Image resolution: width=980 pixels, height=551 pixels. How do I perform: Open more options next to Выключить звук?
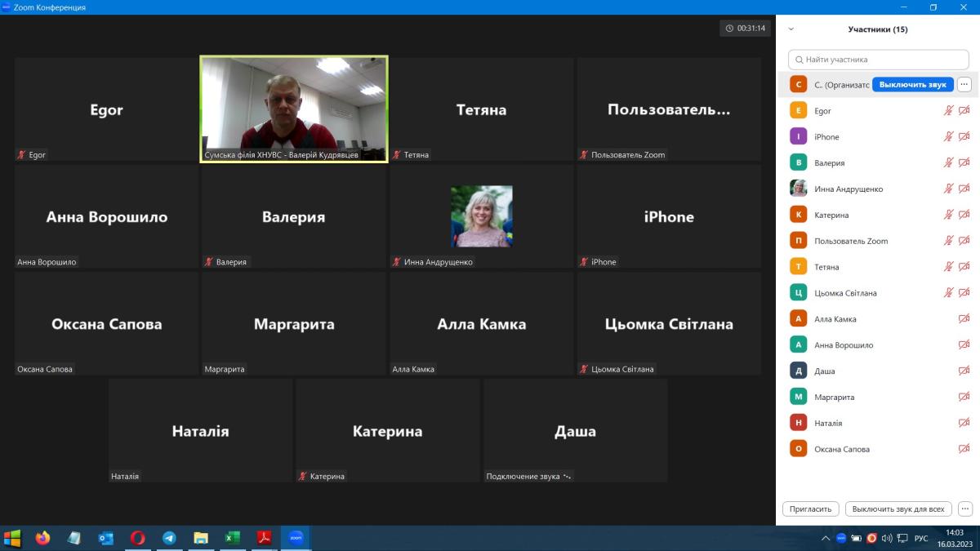click(964, 84)
